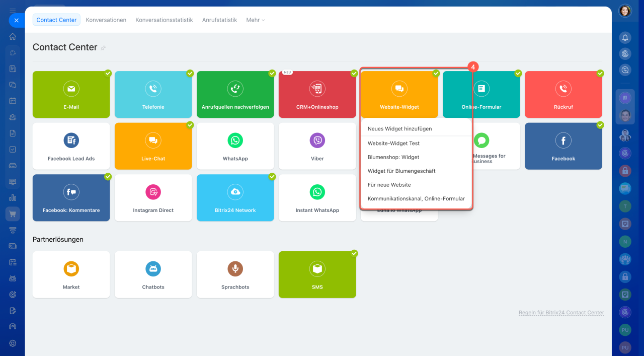Open Facebook: Kommentare tile

click(71, 197)
